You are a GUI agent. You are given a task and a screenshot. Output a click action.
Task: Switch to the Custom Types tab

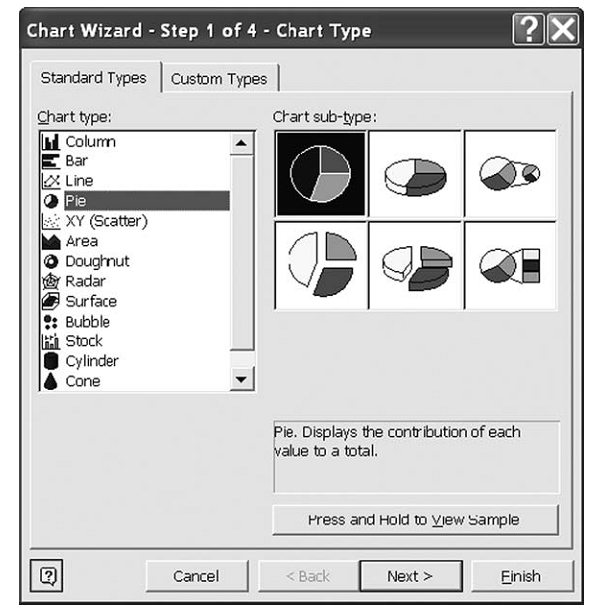click(220, 78)
